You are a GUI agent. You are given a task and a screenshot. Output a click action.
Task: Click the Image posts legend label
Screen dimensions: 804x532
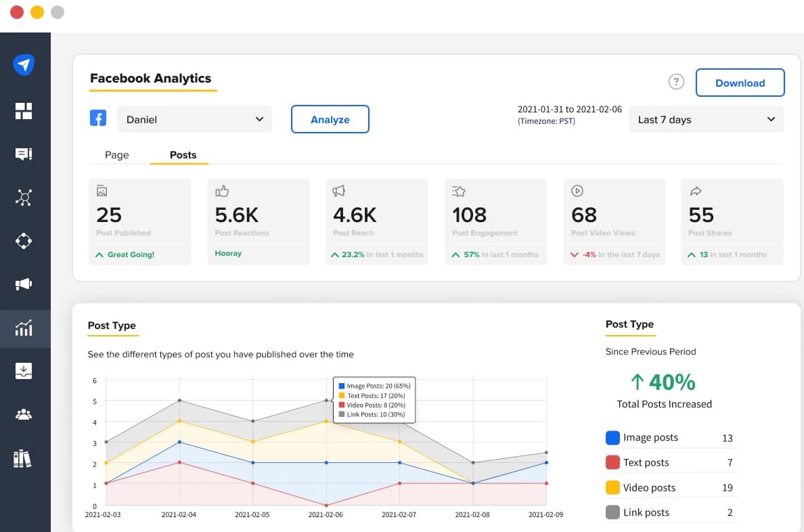tap(650, 438)
